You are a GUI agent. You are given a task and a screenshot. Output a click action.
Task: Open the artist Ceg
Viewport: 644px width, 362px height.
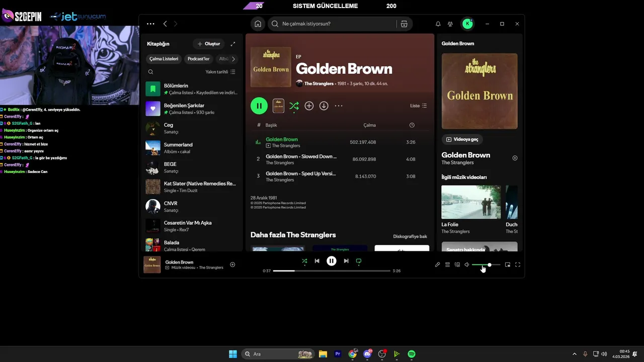(192, 128)
